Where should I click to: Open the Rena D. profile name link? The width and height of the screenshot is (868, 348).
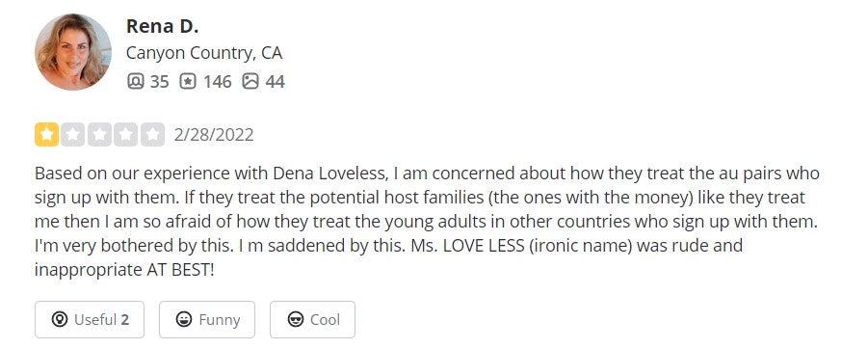pyautogui.click(x=162, y=26)
